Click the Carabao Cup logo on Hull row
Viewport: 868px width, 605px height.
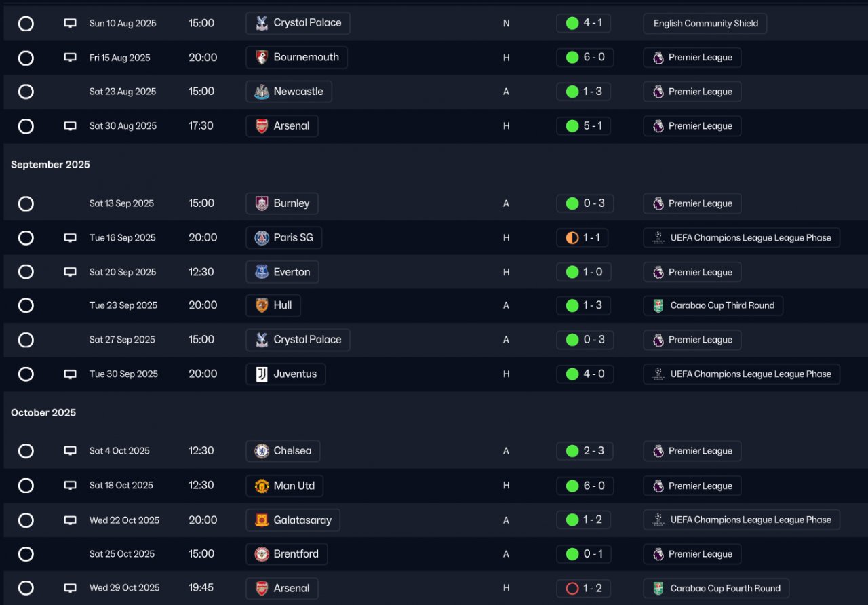[658, 305]
